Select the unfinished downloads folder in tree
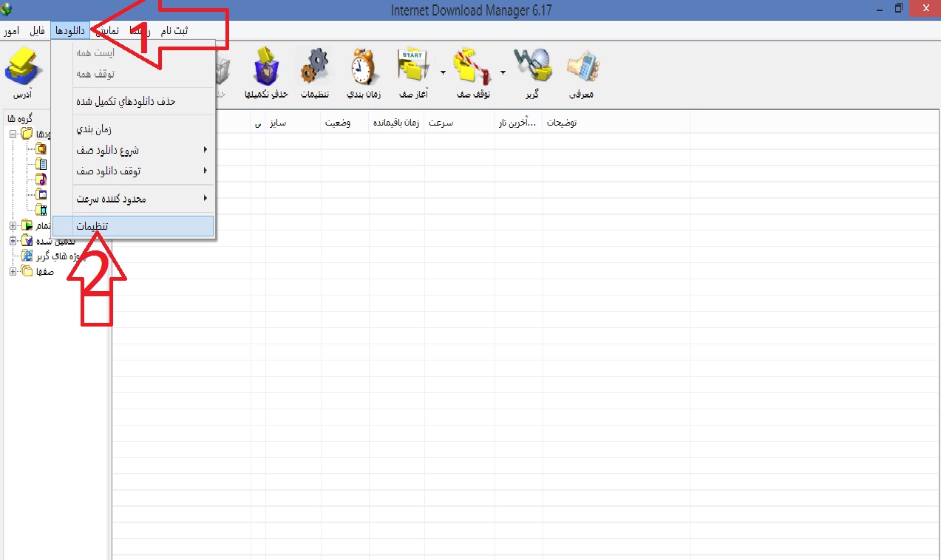The height and width of the screenshot is (560, 941). 27,225
